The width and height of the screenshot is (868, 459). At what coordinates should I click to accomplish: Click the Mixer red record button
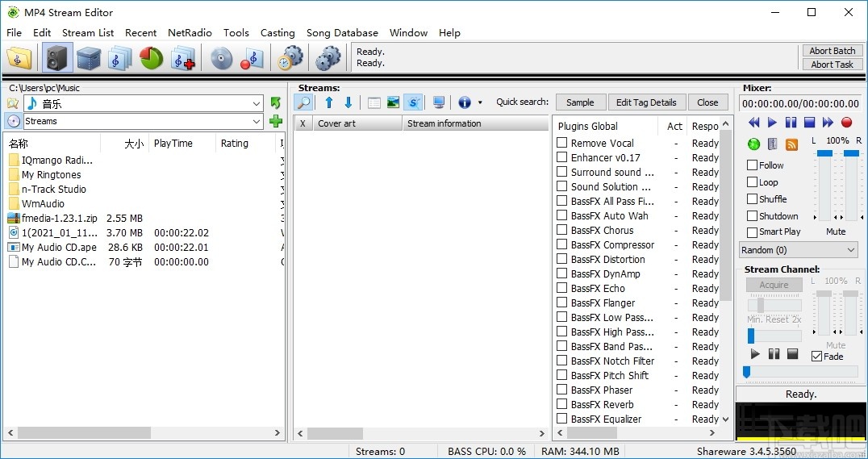[x=846, y=123]
